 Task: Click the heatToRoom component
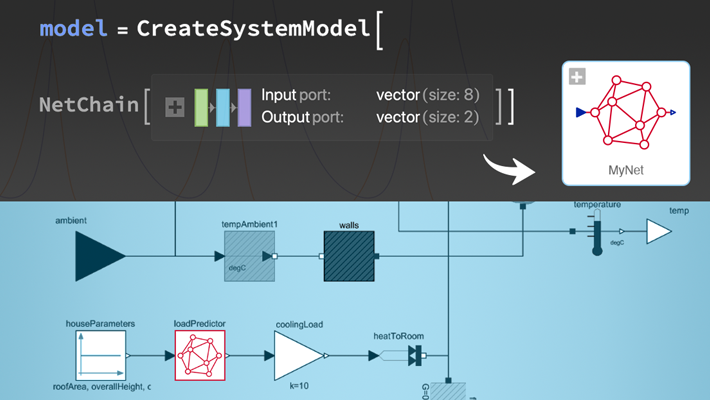coord(401,356)
